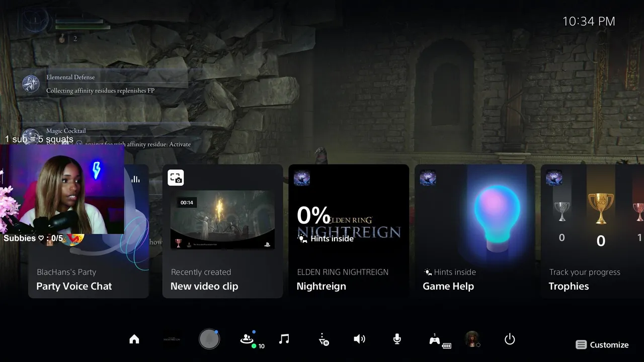Screen dimensions: 644x362
Task: Open the Nightreign game switcher icon
Action: click(172, 339)
